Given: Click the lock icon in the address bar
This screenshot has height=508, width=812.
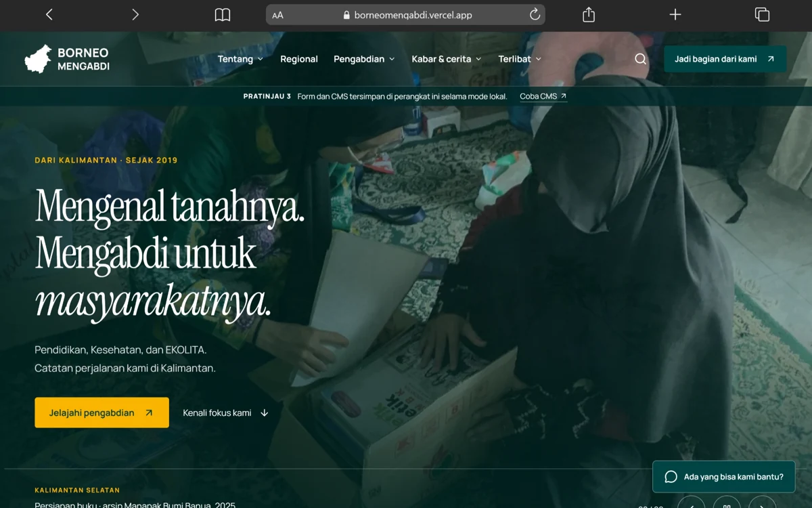Looking at the screenshot, I should point(347,15).
